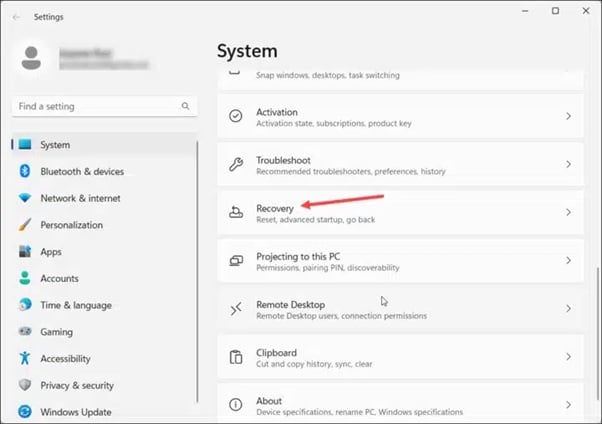Click the Projecting to this PC icon

tap(236, 260)
